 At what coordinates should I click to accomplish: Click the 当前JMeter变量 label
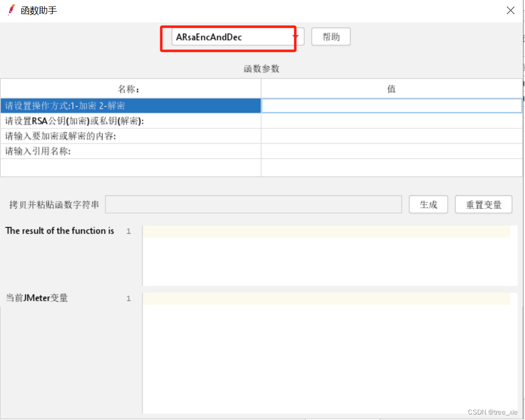[x=37, y=298]
